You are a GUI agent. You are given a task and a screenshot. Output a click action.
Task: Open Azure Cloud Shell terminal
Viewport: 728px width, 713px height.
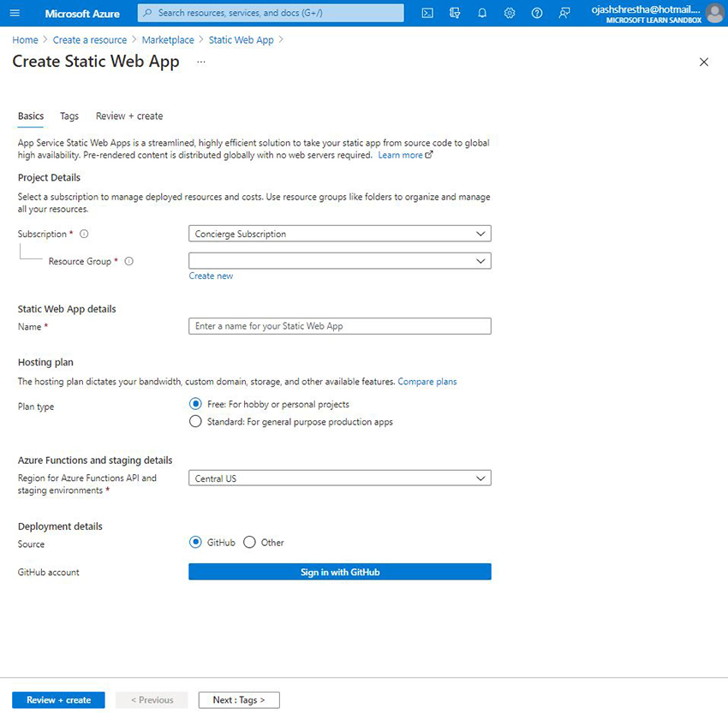pyautogui.click(x=427, y=13)
